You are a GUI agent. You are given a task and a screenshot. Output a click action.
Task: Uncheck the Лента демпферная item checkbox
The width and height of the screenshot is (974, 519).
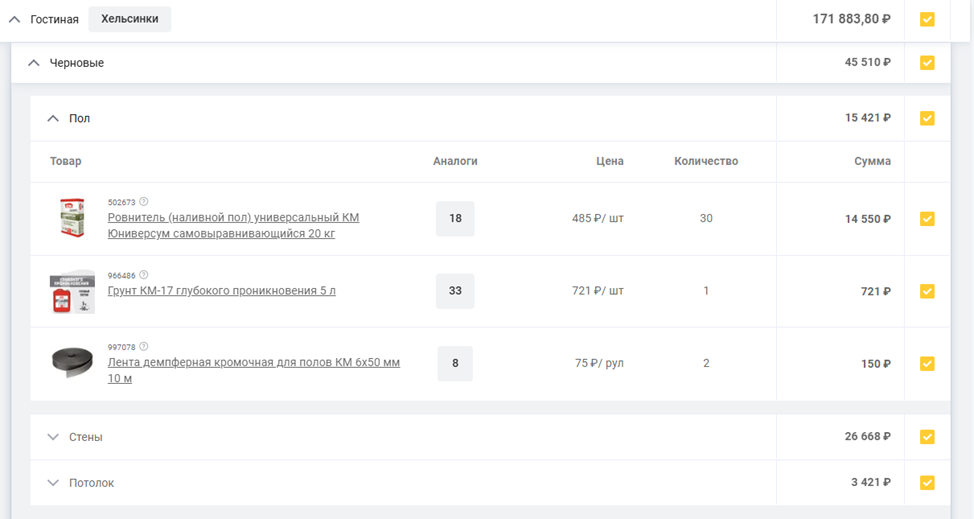tap(927, 364)
